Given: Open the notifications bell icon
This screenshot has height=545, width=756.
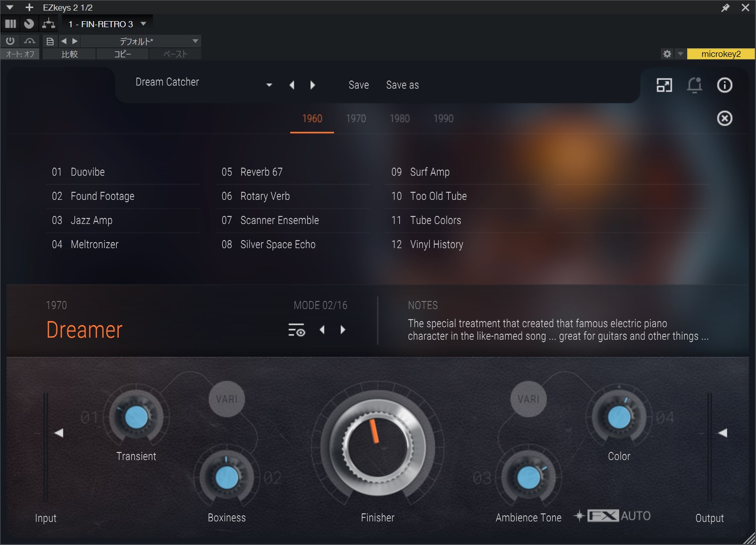Looking at the screenshot, I should tap(694, 85).
